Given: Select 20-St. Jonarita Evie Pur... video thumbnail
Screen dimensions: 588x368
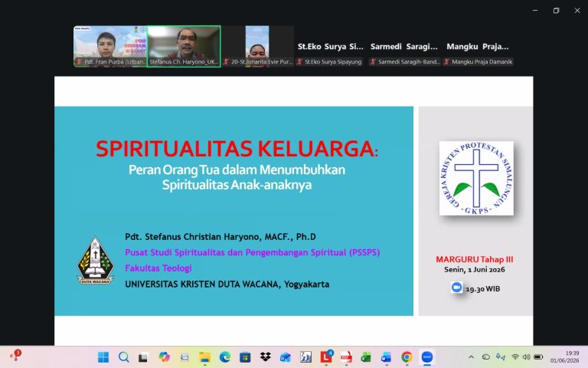Looking at the screenshot, I should coord(257,46).
